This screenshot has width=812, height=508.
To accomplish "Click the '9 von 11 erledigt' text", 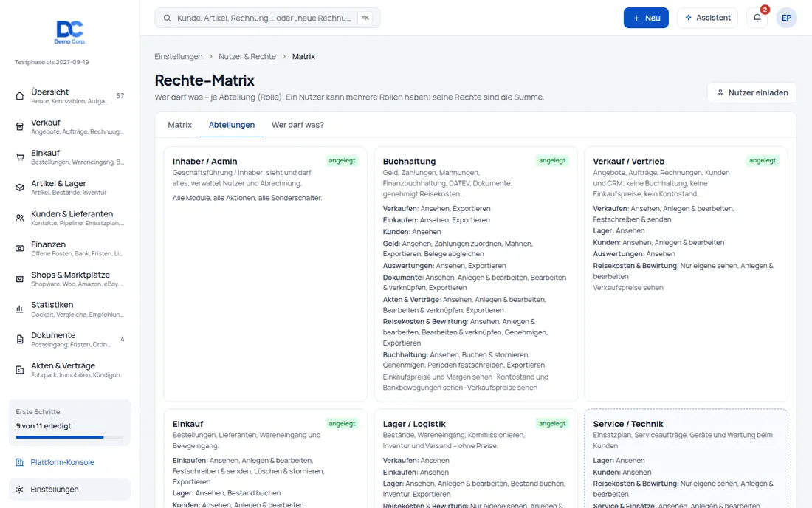I will [x=44, y=425].
